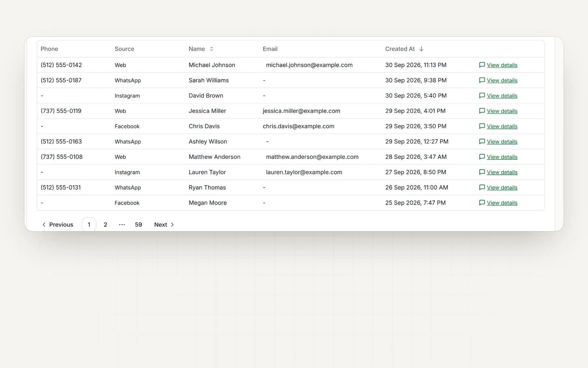The image size is (588, 368).
Task: Click phone number (737) 555-0119
Action: tap(61, 111)
